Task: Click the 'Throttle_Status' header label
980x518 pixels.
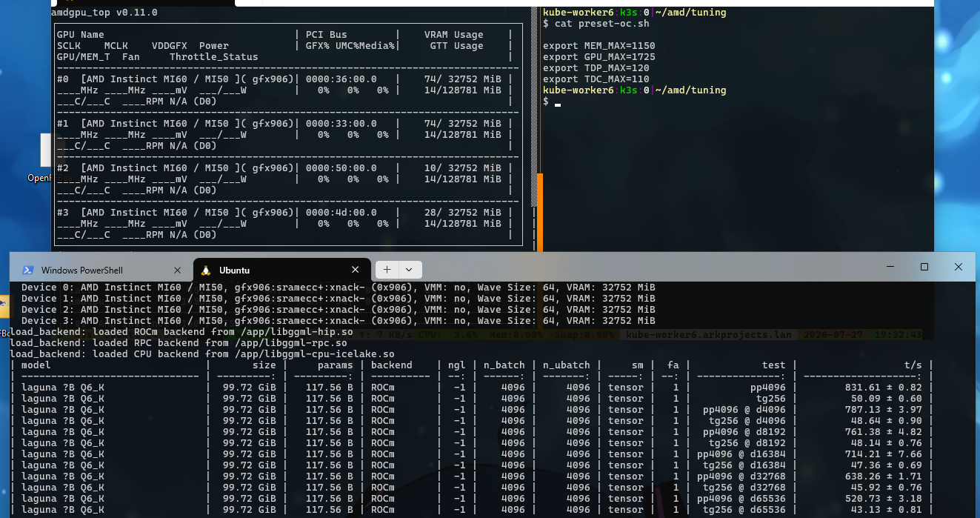Action: pyautogui.click(x=214, y=57)
